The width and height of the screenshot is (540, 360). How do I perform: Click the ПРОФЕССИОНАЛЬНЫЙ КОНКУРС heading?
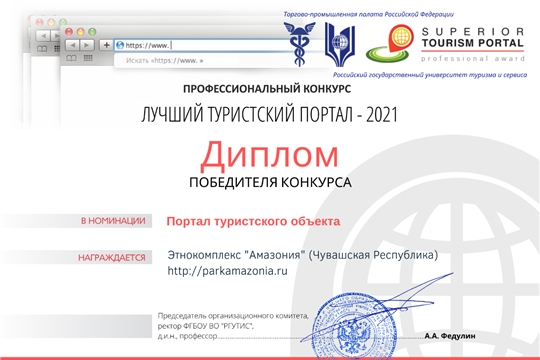coord(267,89)
